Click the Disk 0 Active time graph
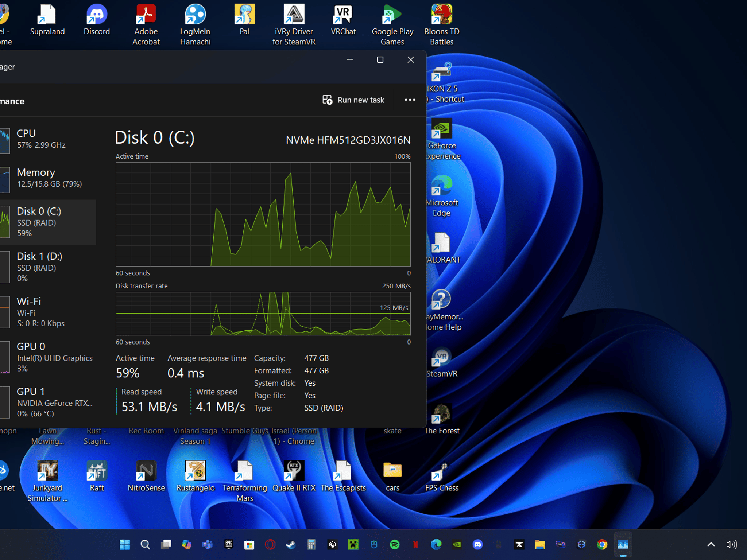This screenshot has width=747, height=560. [x=263, y=214]
